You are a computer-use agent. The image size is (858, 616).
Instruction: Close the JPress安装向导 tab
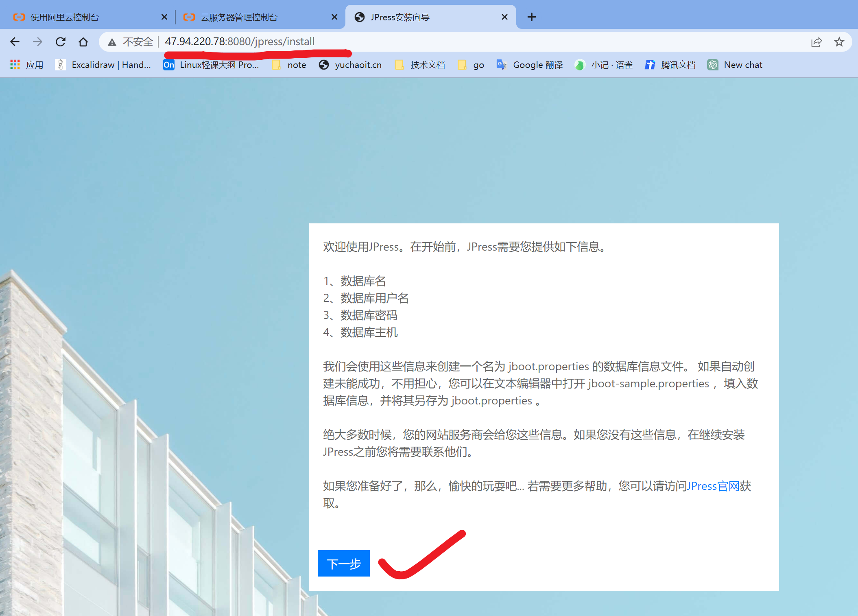tap(504, 17)
